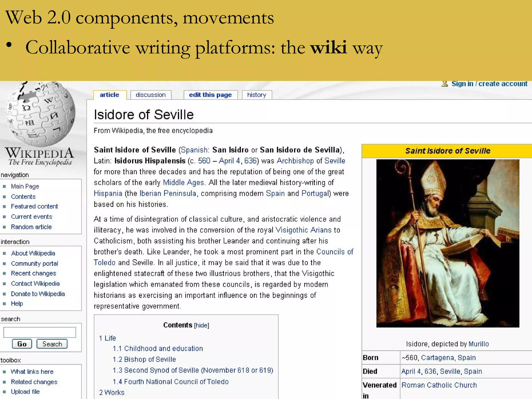Image resolution: width=532 pixels, height=399 pixels.
Task: Focus the sidebar search input box
Action: (39, 332)
